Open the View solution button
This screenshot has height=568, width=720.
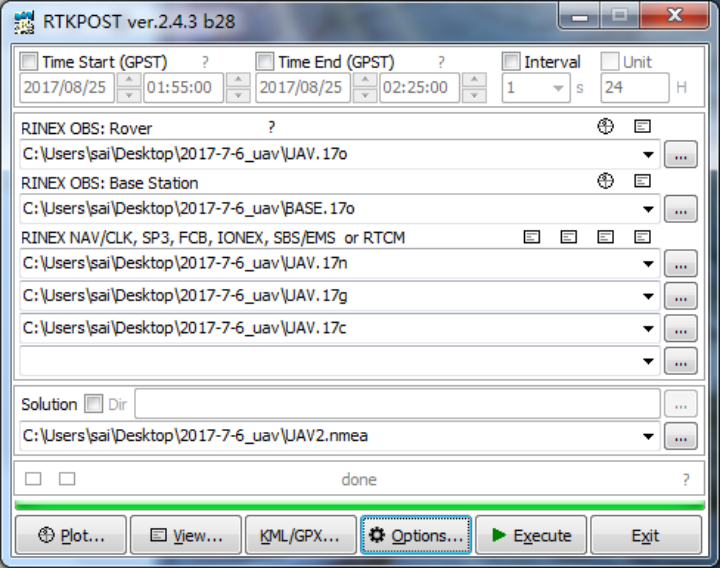click(x=186, y=535)
